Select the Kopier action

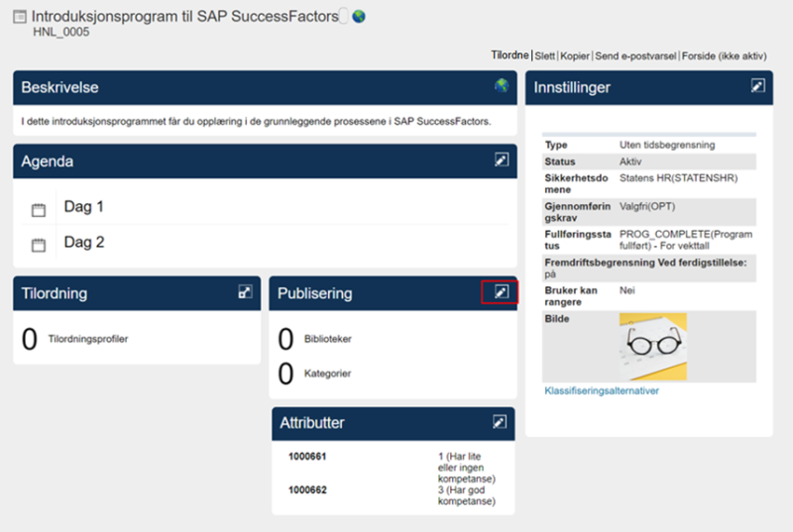(575, 55)
